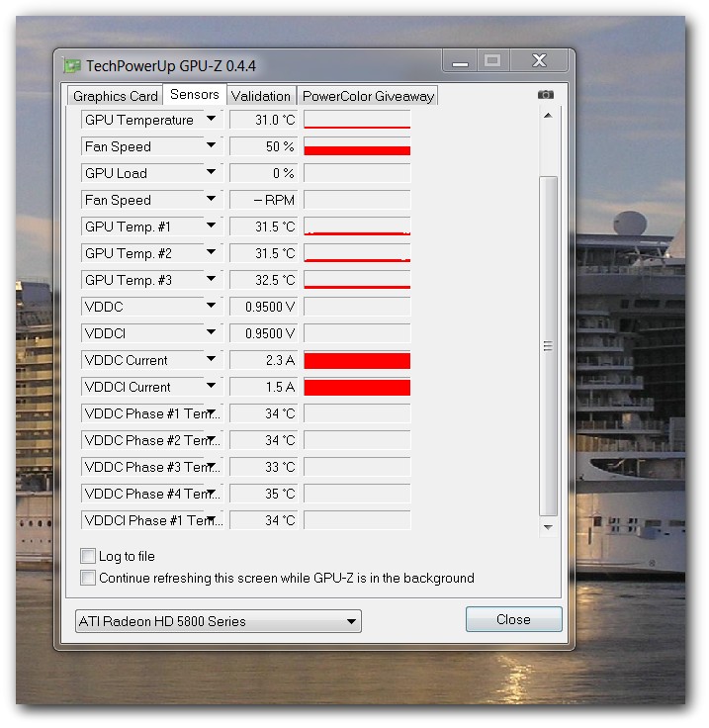
Task: Click the GPU-Z app icon in title bar
Action: tap(72, 66)
